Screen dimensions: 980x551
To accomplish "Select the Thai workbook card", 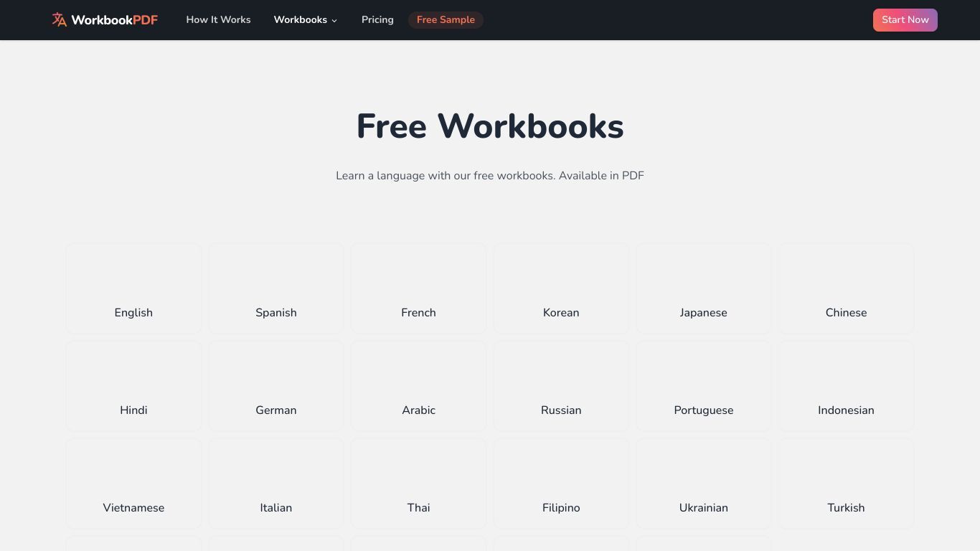I will pyautogui.click(x=418, y=484).
